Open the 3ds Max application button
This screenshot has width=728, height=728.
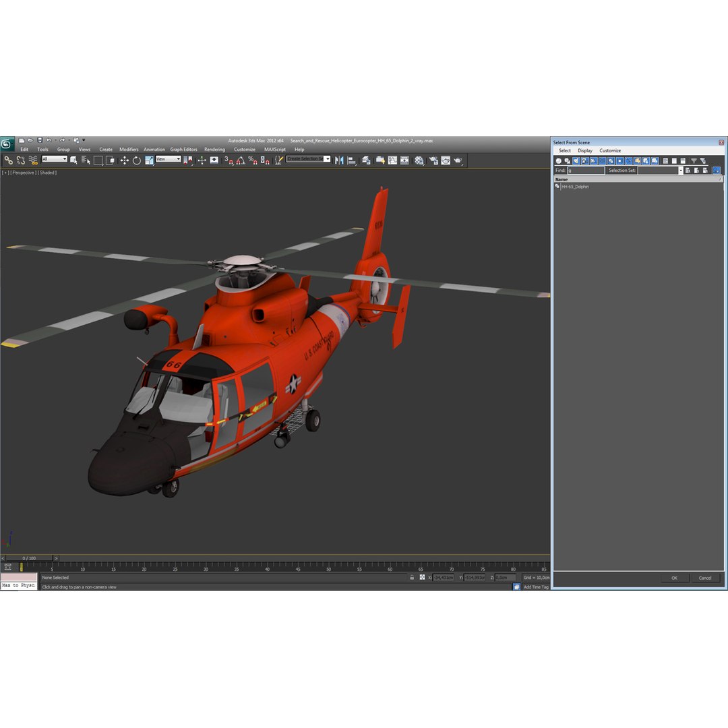[x=7, y=144]
